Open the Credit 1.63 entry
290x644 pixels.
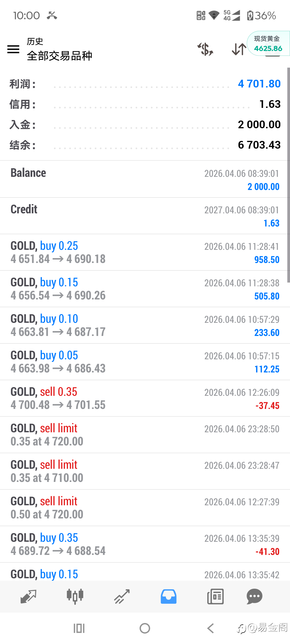145,216
